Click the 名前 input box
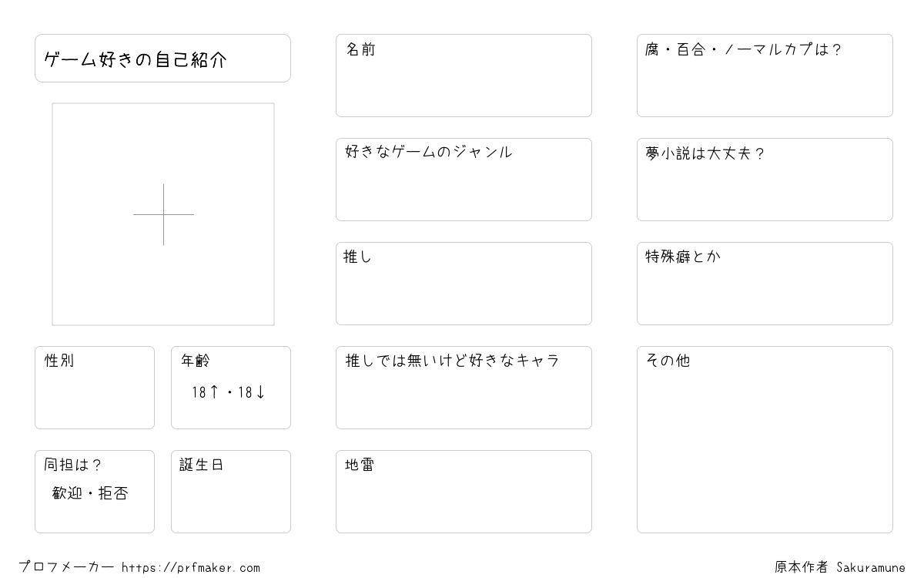This screenshot has width=924, height=578. 464,76
